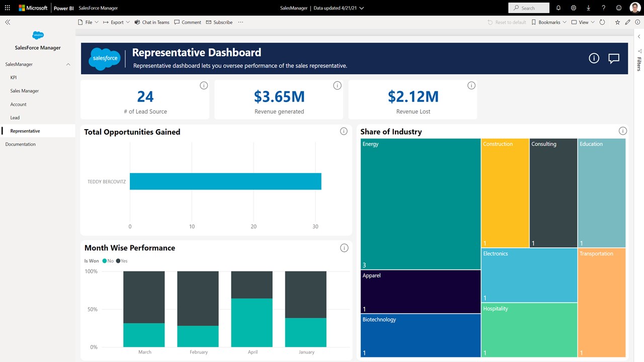The image size is (644, 362).
Task: Click info icon on Revenue Lost card
Action: 471,85
